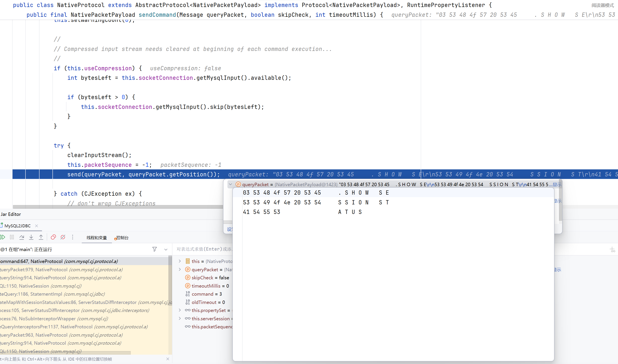Click hex line 41 54 55 53
This screenshot has width=618, height=364.
point(302,212)
